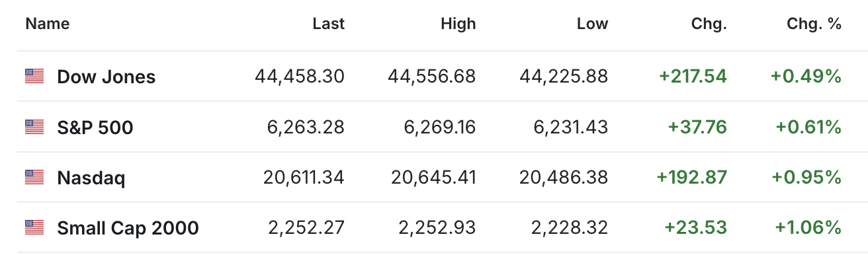Sort table by Low column header
The height and width of the screenshot is (255, 868).
[x=592, y=24]
